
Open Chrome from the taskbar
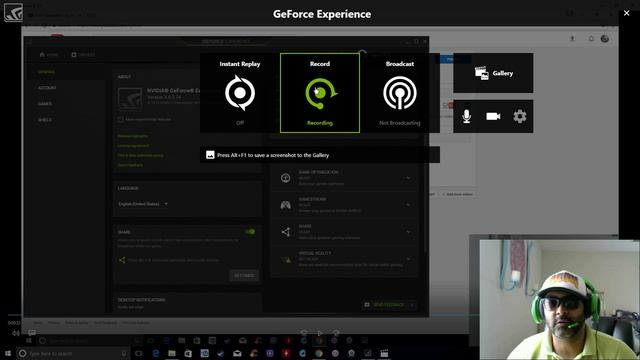coord(319,353)
